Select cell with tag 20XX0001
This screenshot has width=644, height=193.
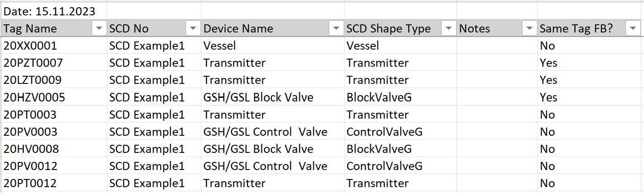[54, 46]
